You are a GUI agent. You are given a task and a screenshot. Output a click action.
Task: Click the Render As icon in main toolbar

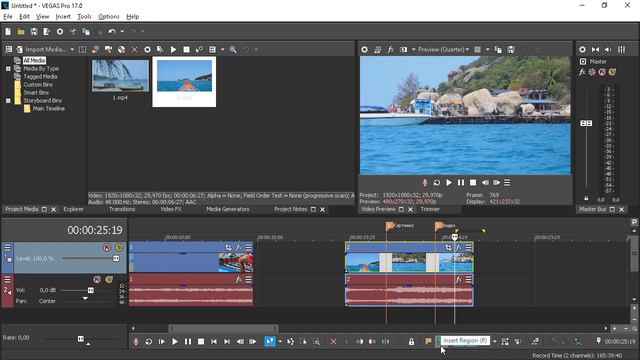(x=47, y=31)
